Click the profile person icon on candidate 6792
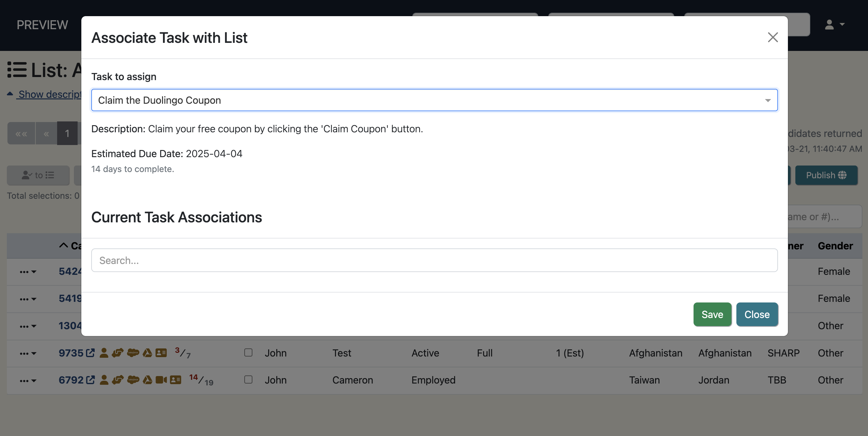Image resolution: width=868 pixels, height=436 pixels. 104,380
